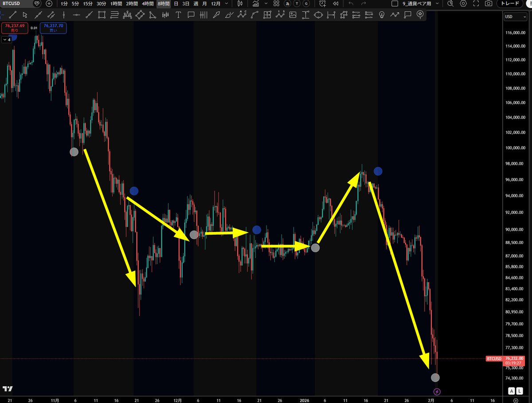Toggle log scale L button

tap(519, 391)
